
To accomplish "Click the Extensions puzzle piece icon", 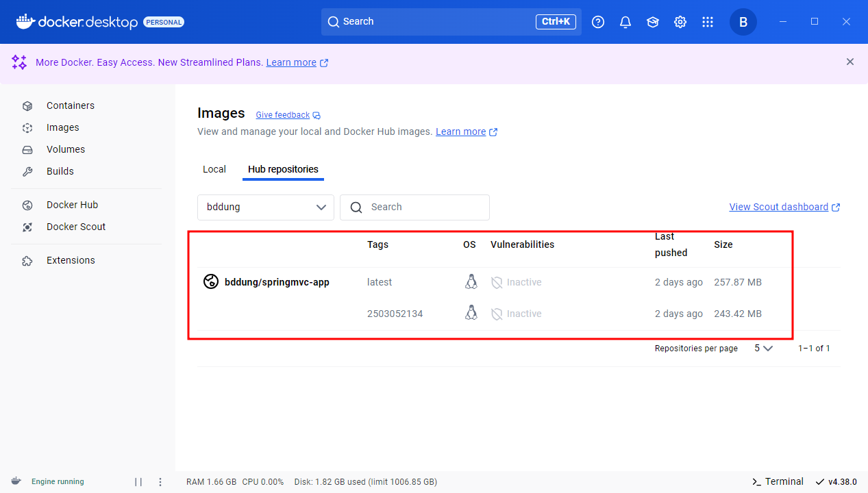I will (27, 260).
